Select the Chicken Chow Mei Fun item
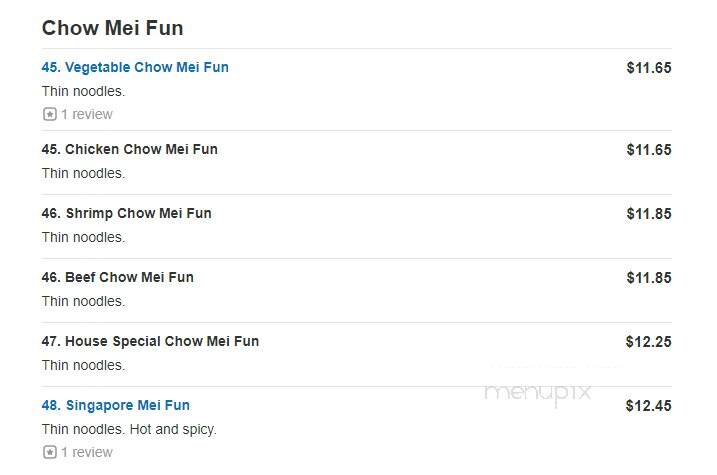717x475 pixels. point(129,149)
